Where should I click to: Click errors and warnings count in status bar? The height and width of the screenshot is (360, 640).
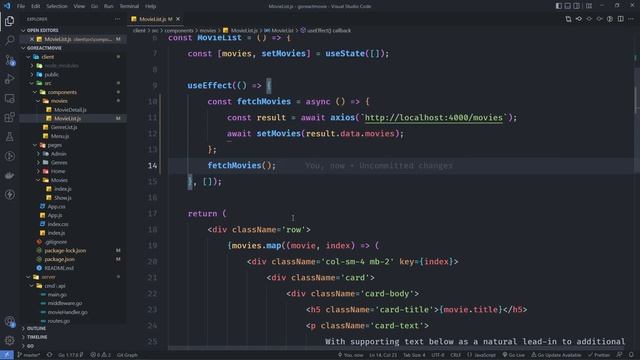pyautogui.click(x=100, y=355)
